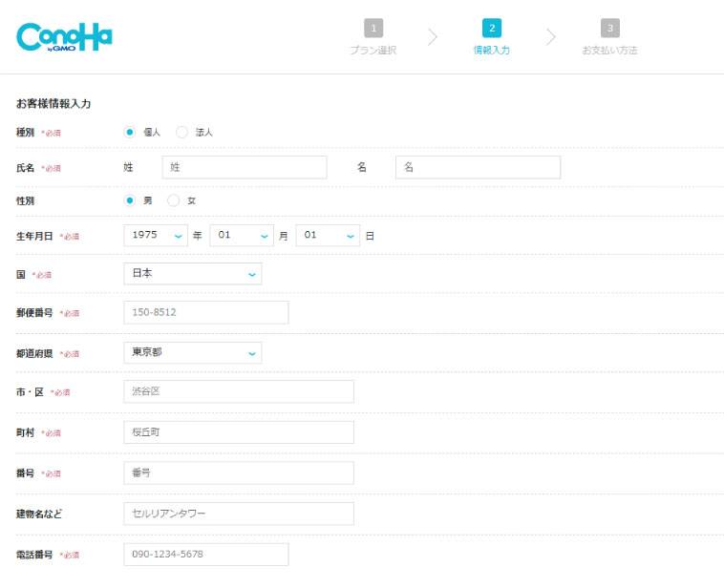Click the ConoHa by GMO logo
Image resolution: width=724 pixels, height=588 pixels.
coord(64,36)
